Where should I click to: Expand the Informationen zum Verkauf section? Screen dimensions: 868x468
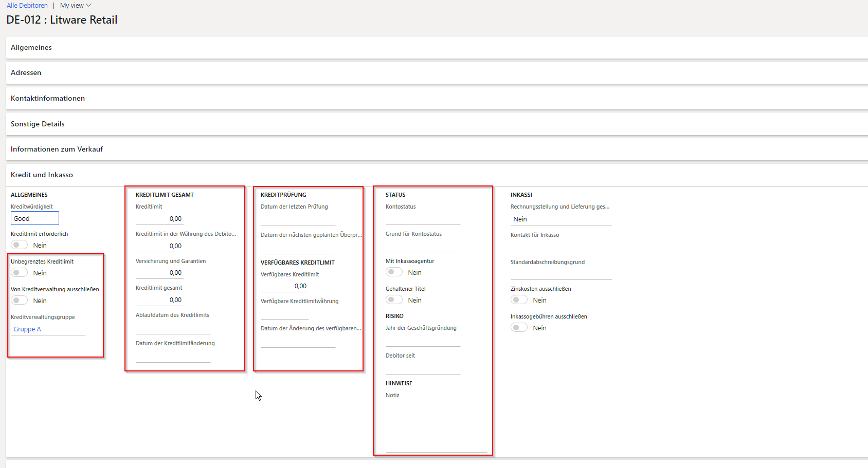click(57, 149)
